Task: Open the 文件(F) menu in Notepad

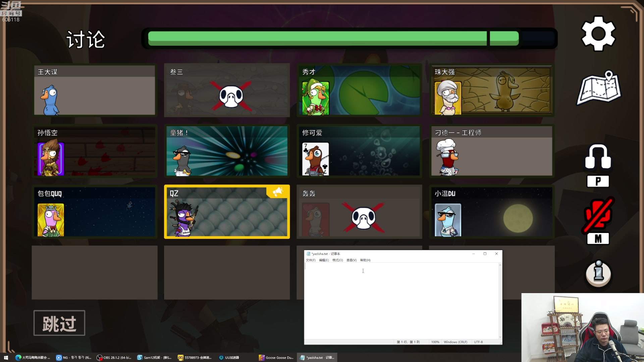Action: (x=311, y=260)
